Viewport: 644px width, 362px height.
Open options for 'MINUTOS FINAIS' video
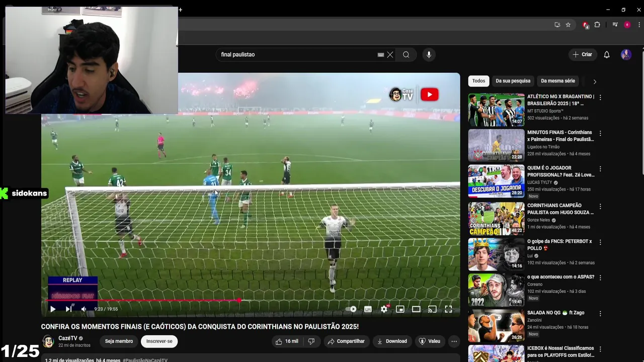click(600, 133)
